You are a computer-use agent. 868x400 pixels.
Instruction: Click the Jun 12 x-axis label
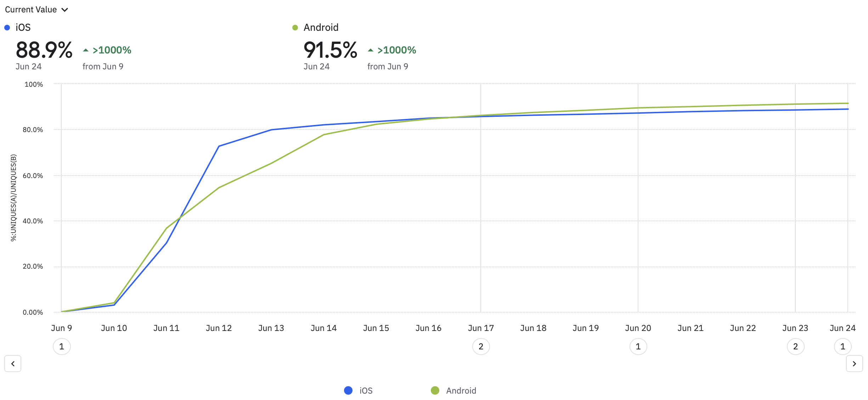pos(219,328)
